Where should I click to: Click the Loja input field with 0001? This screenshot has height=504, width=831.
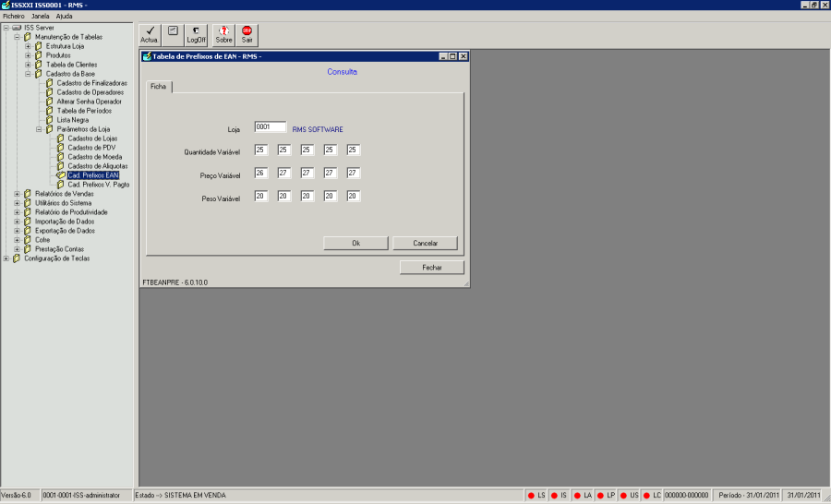coord(271,127)
